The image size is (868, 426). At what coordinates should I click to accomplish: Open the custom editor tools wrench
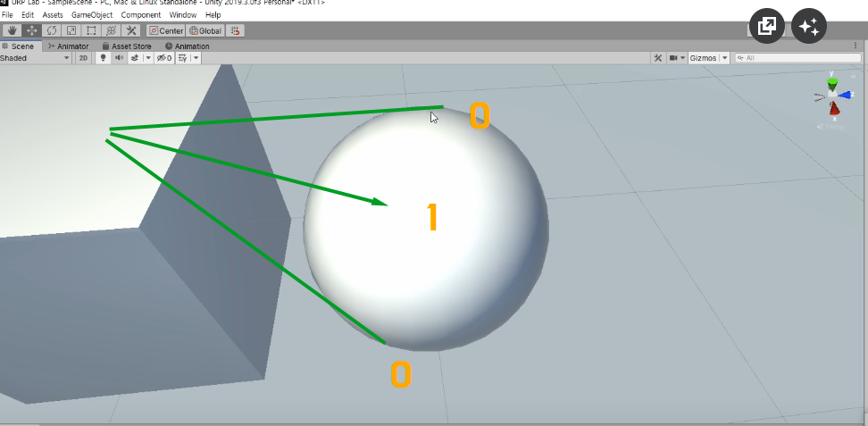click(131, 30)
